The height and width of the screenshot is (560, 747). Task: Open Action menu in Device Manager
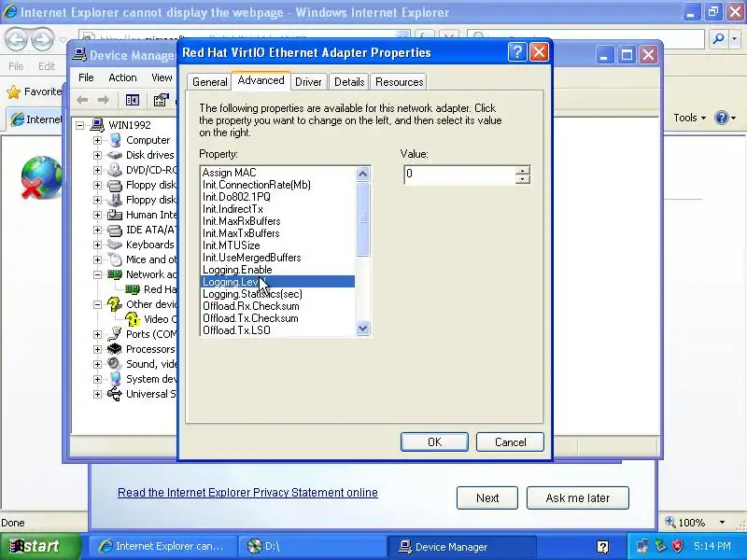point(122,77)
